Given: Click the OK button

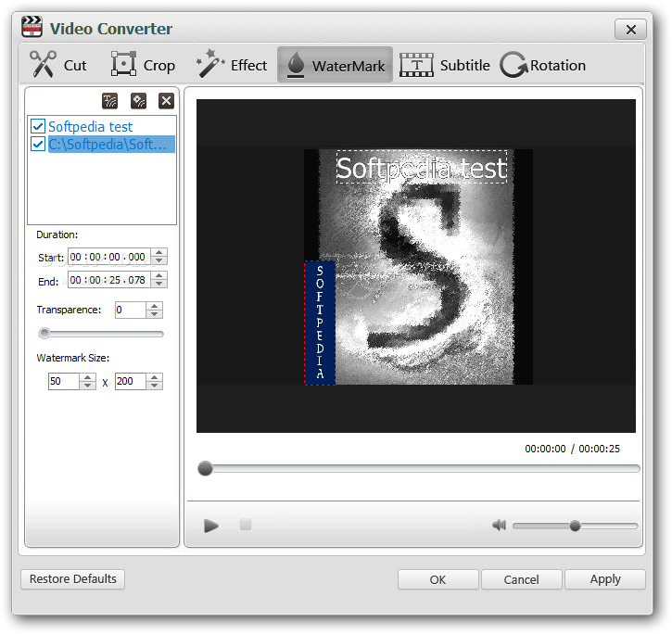Looking at the screenshot, I should 438,579.
